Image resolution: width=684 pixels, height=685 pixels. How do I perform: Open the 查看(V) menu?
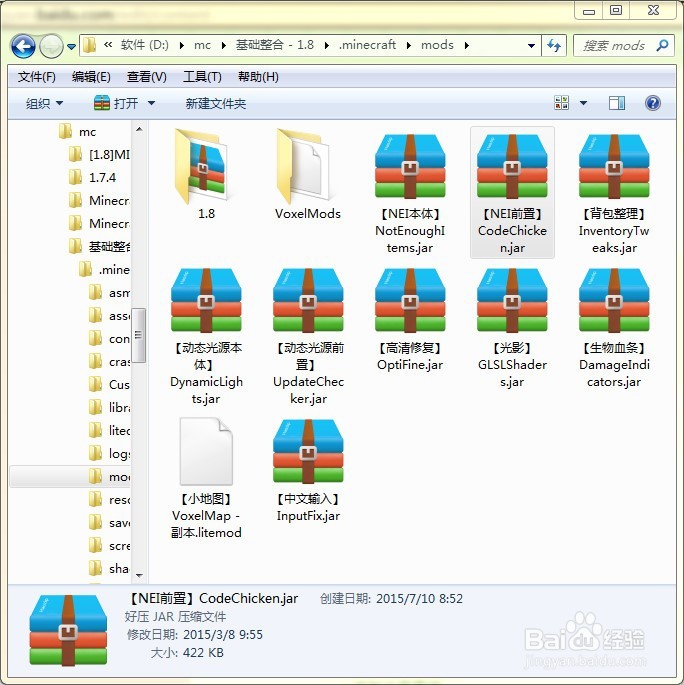coord(146,77)
